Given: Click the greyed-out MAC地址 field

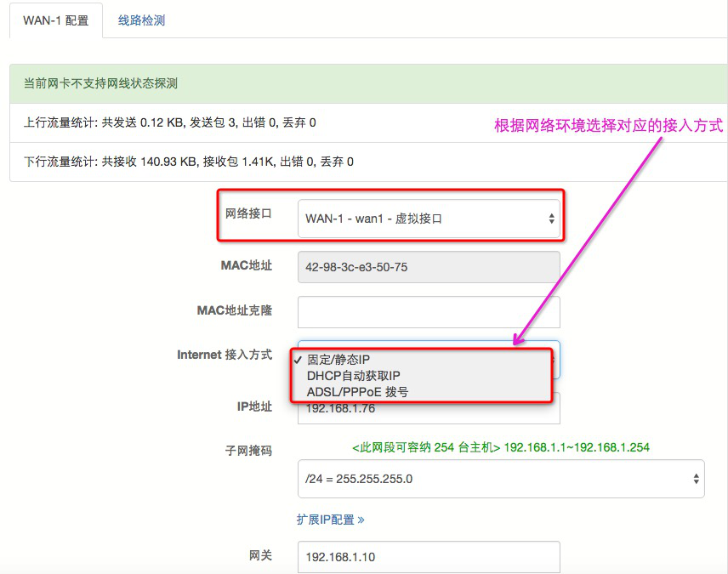Looking at the screenshot, I should click(x=428, y=267).
